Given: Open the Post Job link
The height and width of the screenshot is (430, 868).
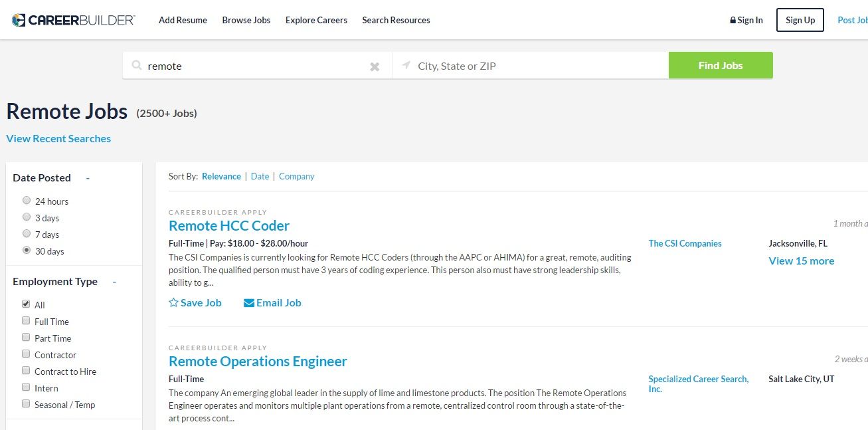Looking at the screenshot, I should [x=853, y=20].
